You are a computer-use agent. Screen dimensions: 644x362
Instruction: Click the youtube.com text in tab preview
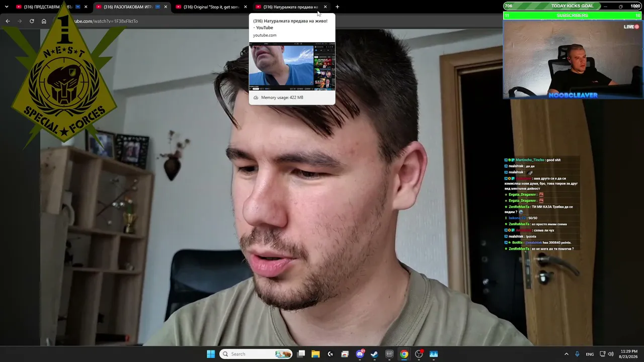(265, 35)
